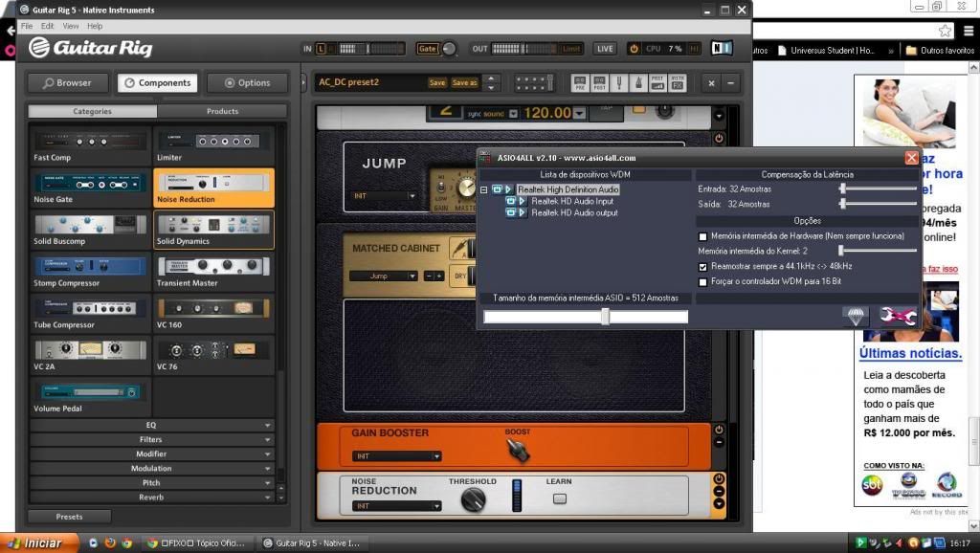Viewport: 980px width, 553px height.
Task: Open the Edit menu
Action: pyautogui.click(x=48, y=26)
